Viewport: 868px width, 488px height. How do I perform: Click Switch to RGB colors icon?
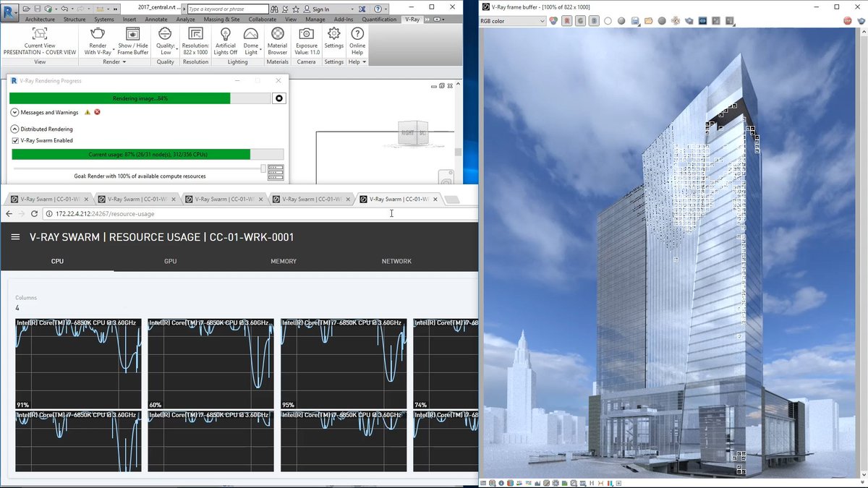coord(554,20)
